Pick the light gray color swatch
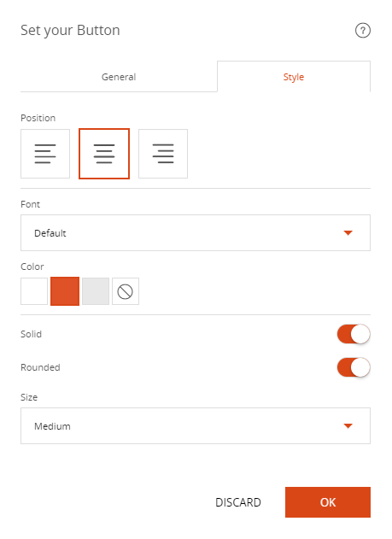Viewport: 392px width, 539px height. [x=96, y=291]
